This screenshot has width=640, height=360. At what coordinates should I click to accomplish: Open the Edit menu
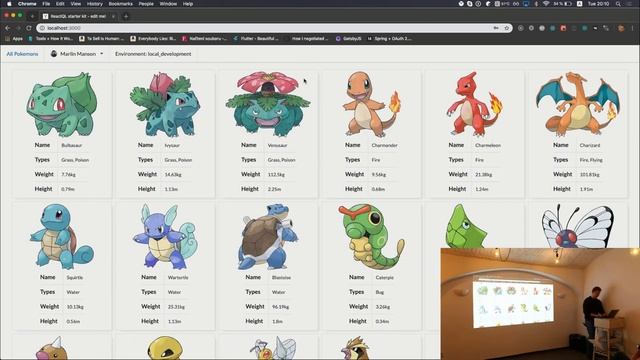click(60, 4)
